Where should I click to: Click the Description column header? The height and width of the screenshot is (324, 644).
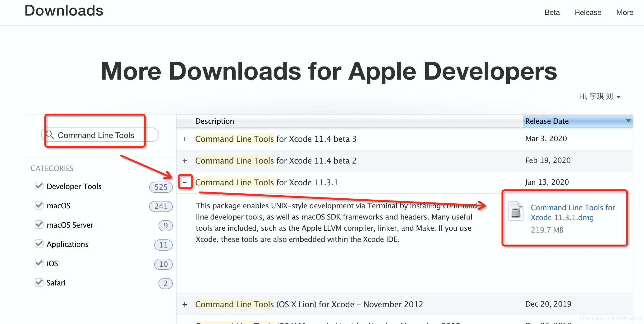click(x=358, y=121)
